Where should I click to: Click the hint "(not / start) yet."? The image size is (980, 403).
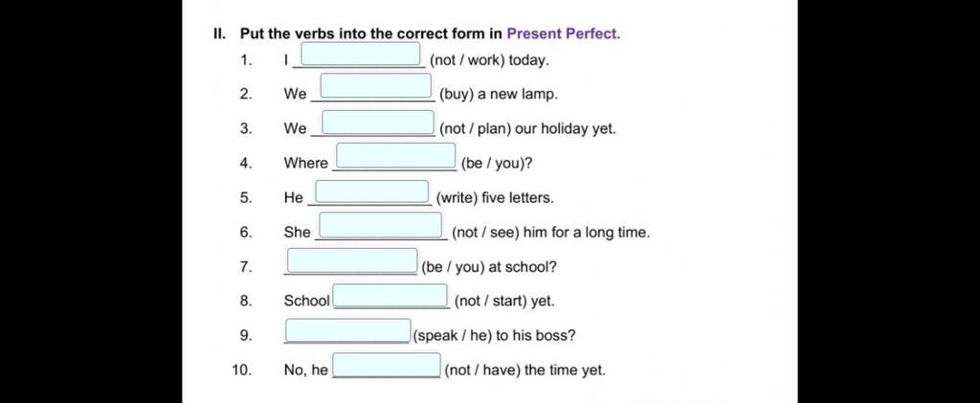click(x=504, y=302)
